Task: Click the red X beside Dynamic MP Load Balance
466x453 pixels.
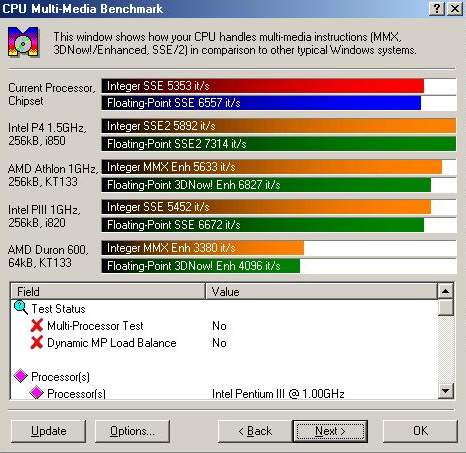Action: click(37, 342)
